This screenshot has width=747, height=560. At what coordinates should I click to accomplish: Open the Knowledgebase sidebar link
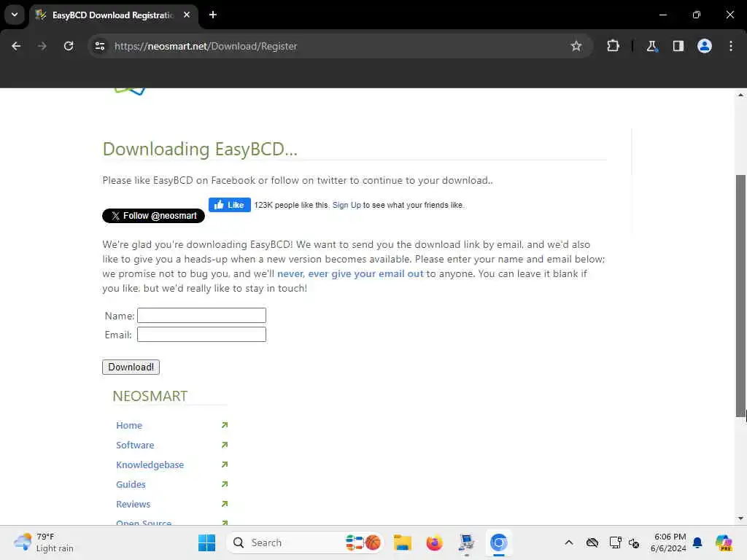coord(150,464)
